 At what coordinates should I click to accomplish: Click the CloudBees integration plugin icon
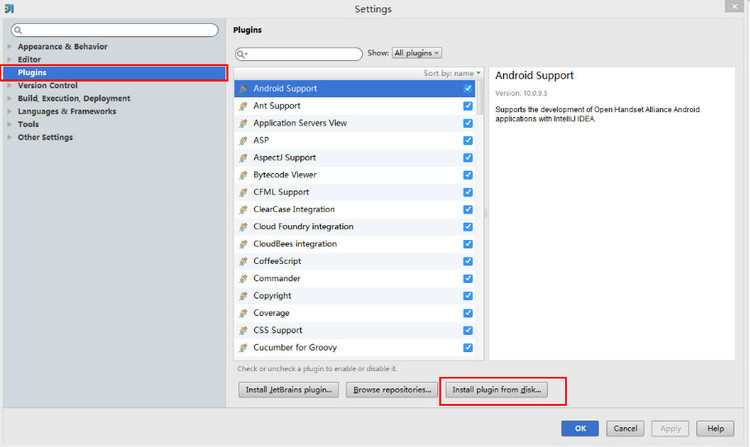[x=243, y=244]
